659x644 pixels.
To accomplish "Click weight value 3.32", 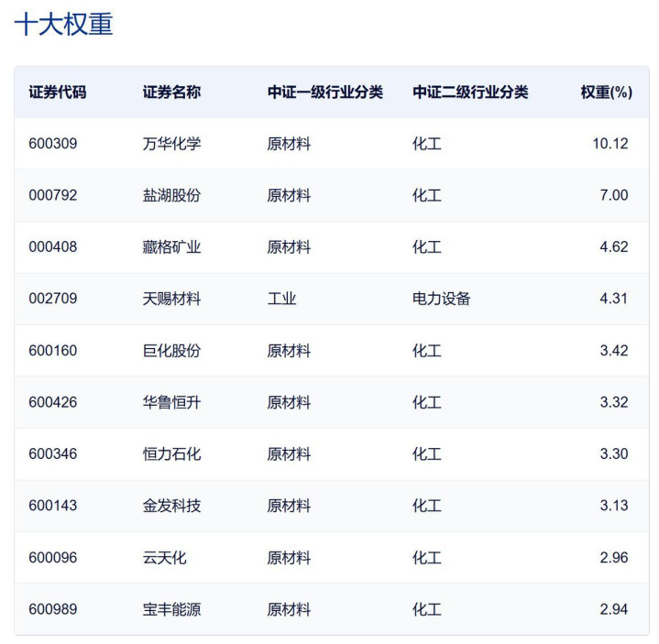I will tap(614, 402).
